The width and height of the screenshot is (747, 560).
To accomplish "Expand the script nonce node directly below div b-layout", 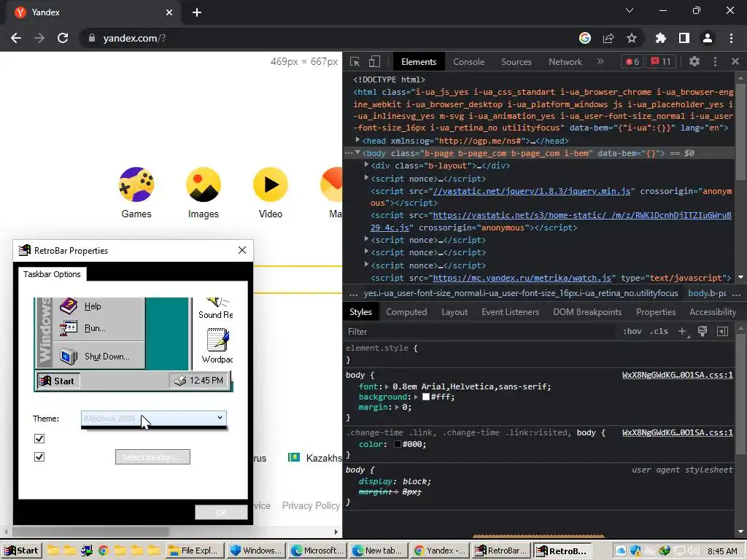I will 366,178.
